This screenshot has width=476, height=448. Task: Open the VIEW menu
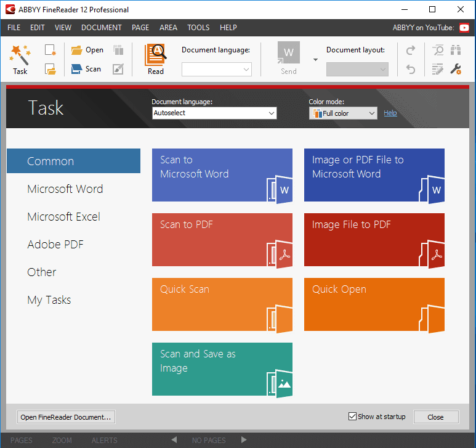[x=63, y=28]
